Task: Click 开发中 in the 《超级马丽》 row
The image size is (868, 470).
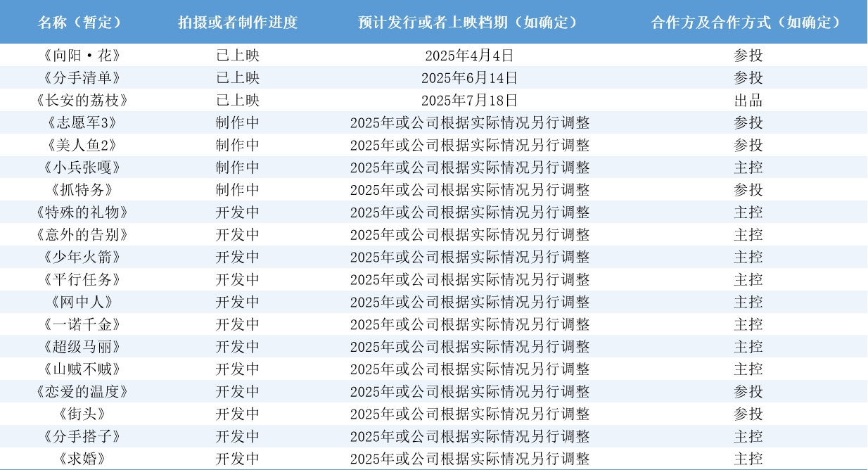Action: point(238,347)
